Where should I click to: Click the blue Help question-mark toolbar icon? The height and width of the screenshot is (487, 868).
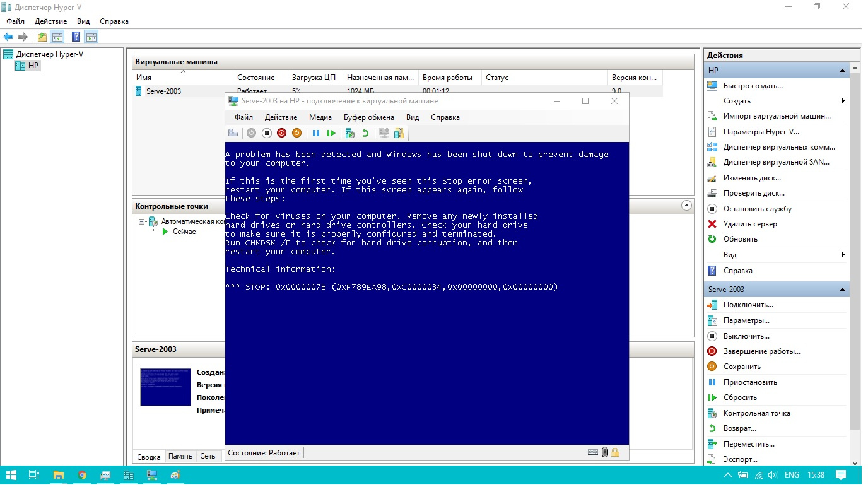tap(76, 37)
